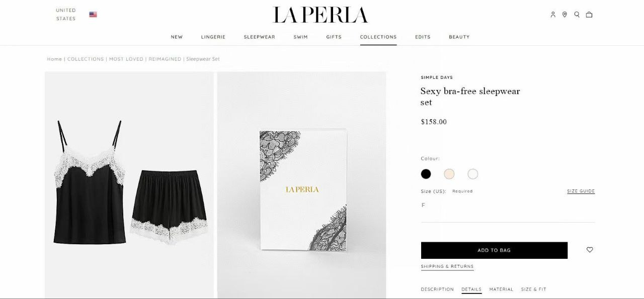Switch to the Material tab

pos(501,289)
